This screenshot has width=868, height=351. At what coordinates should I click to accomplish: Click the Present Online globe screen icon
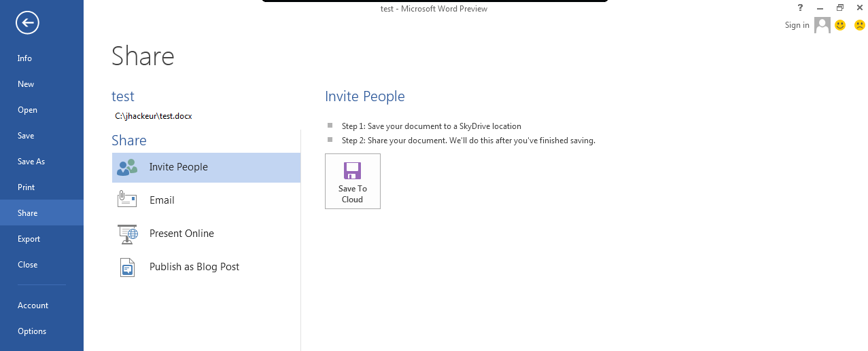[x=128, y=234]
